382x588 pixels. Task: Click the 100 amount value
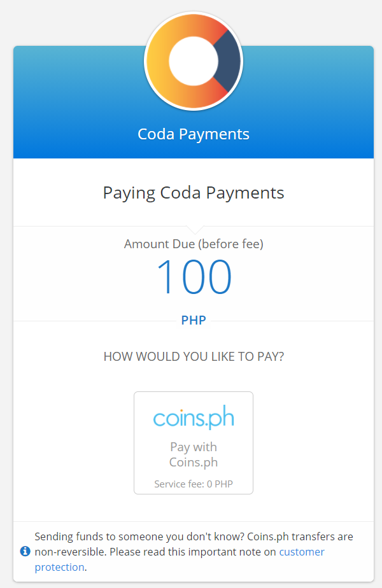pyautogui.click(x=194, y=277)
